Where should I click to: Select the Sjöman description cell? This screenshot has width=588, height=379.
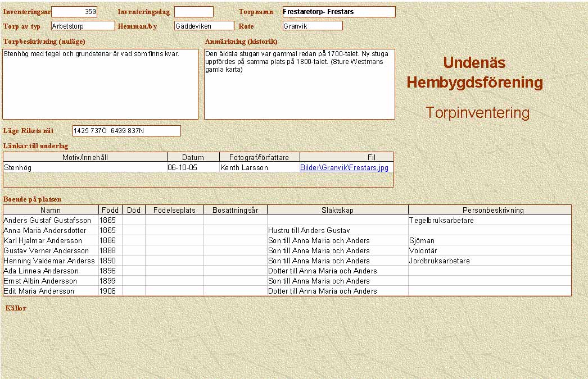[x=489, y=241]
